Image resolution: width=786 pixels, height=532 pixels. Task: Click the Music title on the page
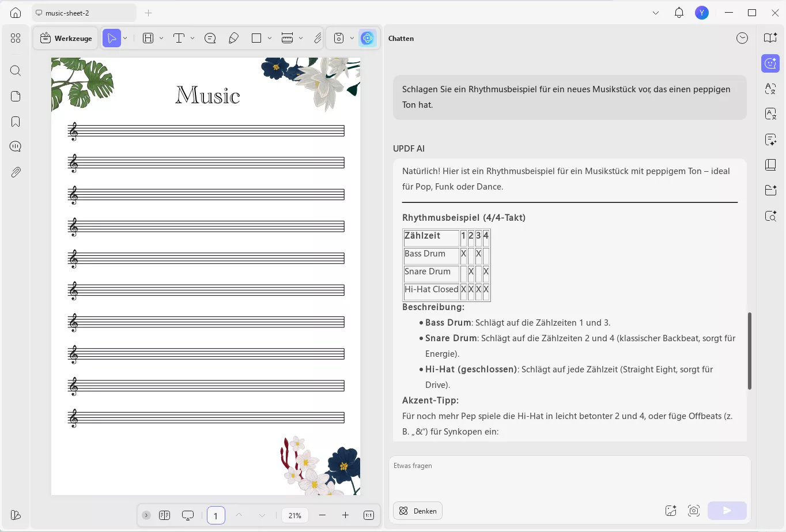click(207, 95)
